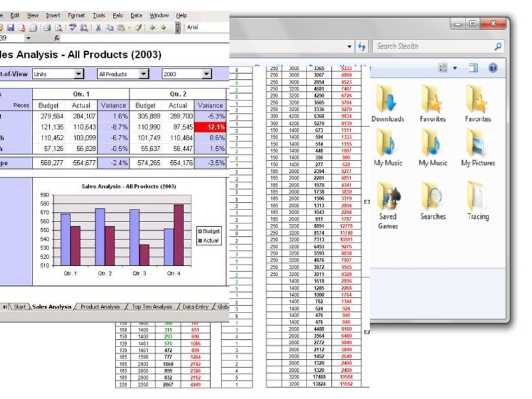
Task: Click the Explorer refresh button
Action: pyautogui.click(x=362, y=47)
